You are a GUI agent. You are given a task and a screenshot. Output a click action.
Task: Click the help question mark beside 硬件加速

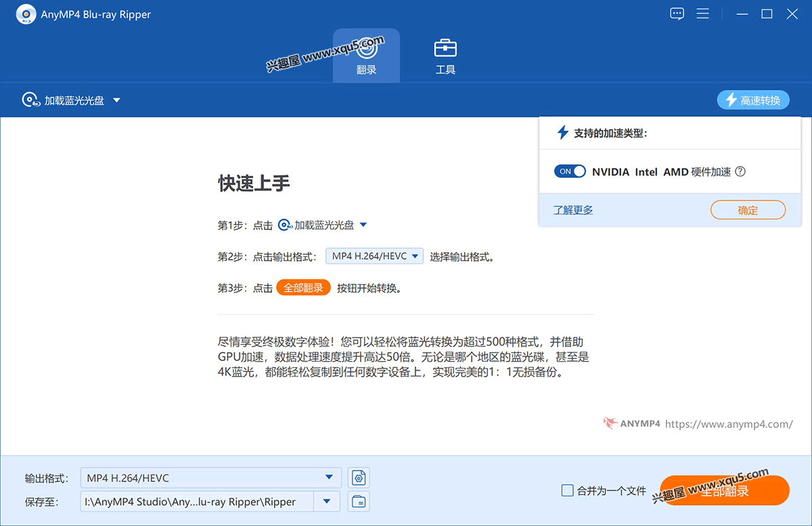tap(740, 172)
